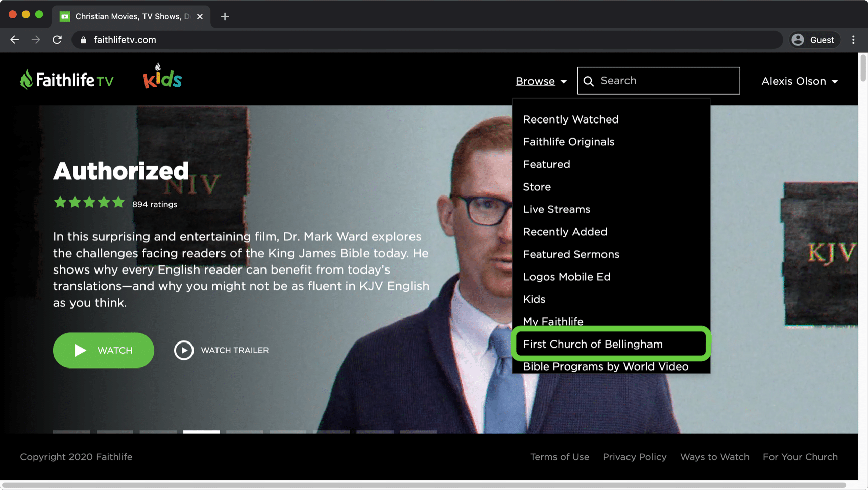Select Recently Watched from menu
Screen dimensions: 868x490
click(x=571, y=119)
